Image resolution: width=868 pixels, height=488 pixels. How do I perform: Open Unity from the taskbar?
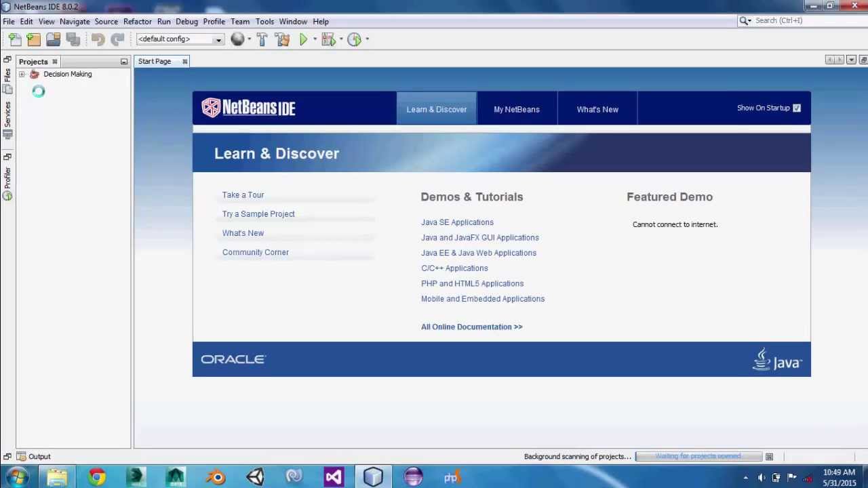pyautogui.click(x=255, y=477)
